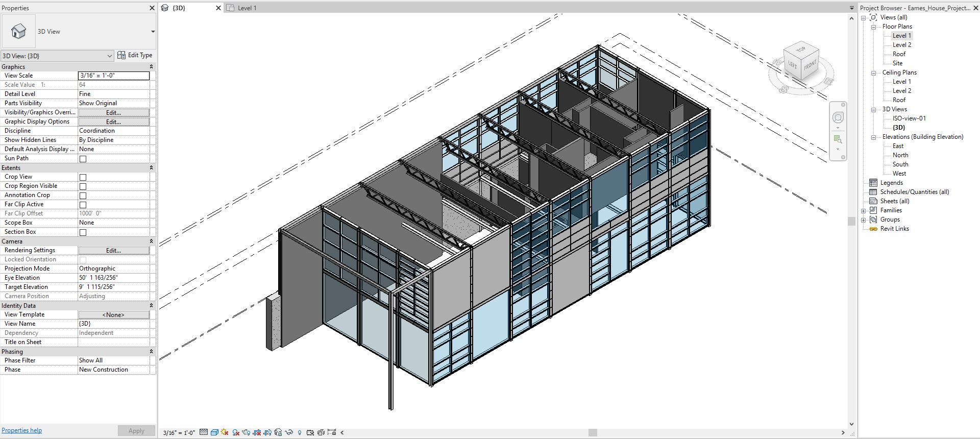Screen dimensions: 980x439
Task: Collapse the Graphics properties section
Action: [151, 67]
